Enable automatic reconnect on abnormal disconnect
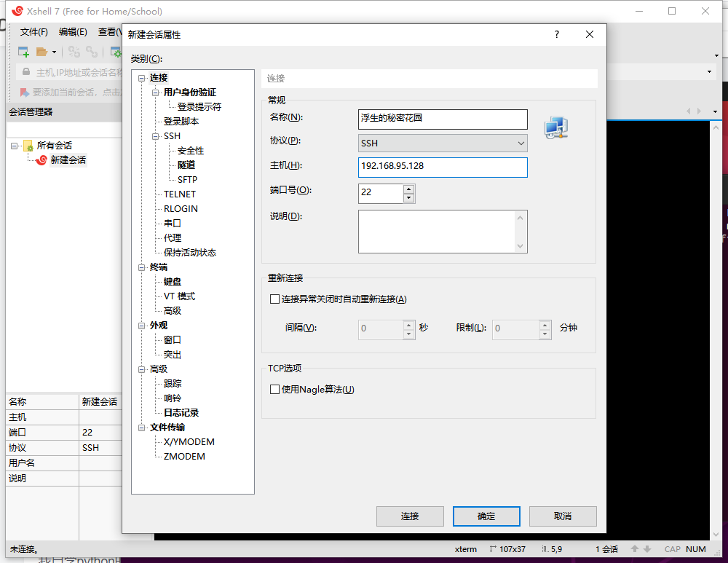 (275, 299)
